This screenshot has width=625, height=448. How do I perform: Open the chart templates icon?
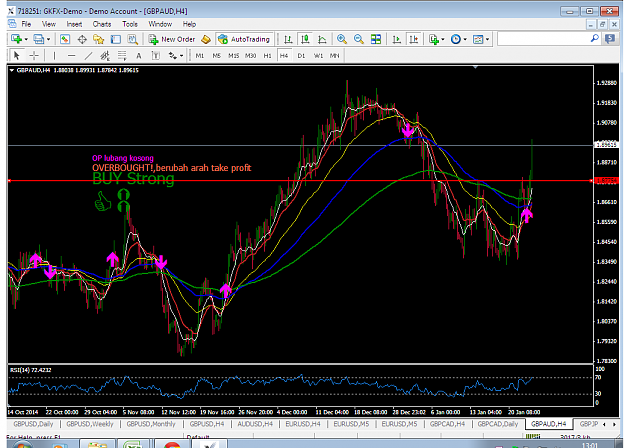point(478,39)
